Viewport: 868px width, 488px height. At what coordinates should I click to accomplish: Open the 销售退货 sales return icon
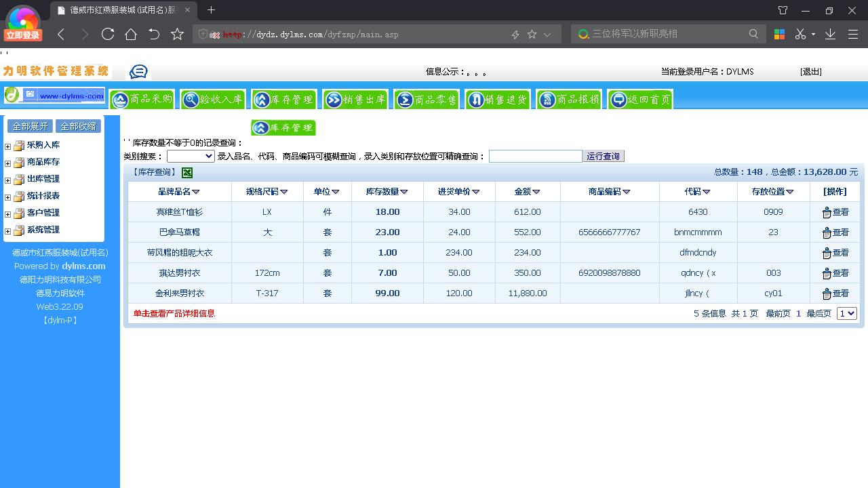click(x=498, y=99)
